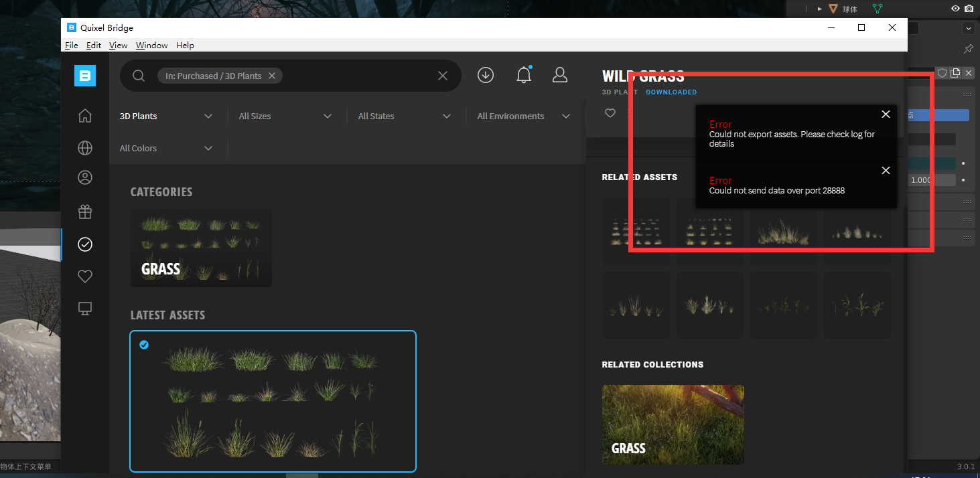Select the Wild Grass asset card
Viewport: 980px width, 478px height.
(273, 401)
